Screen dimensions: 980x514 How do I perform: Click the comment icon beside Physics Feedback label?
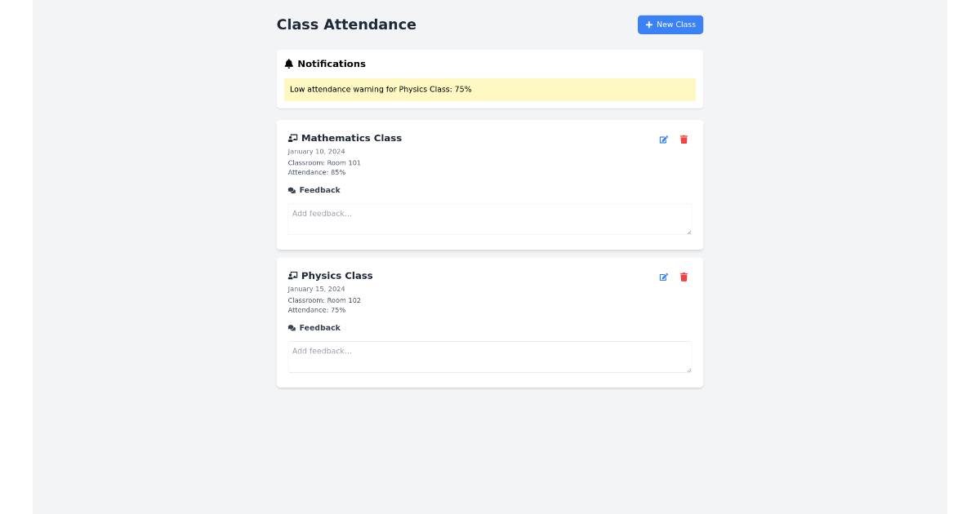click(291, 327)
